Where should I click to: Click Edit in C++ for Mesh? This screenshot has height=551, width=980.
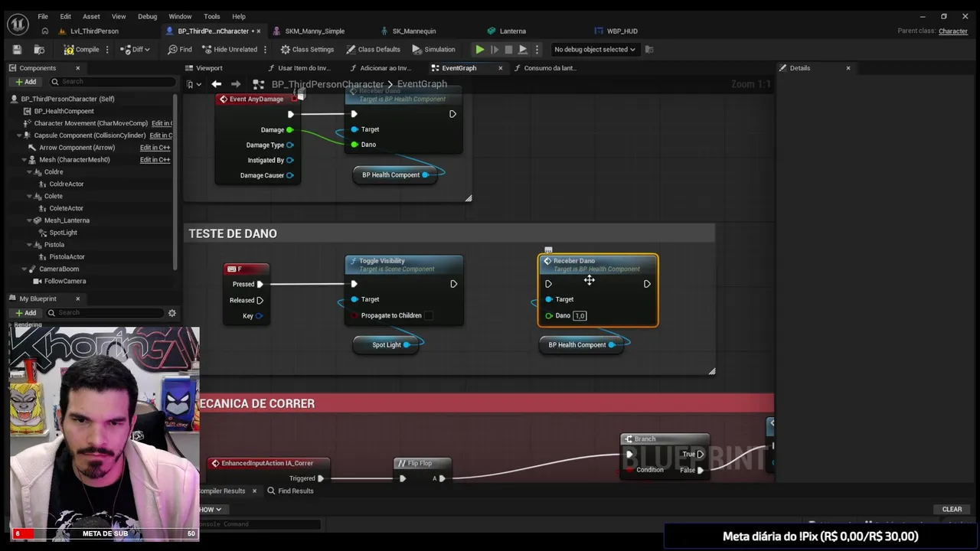tap(155, 160)
